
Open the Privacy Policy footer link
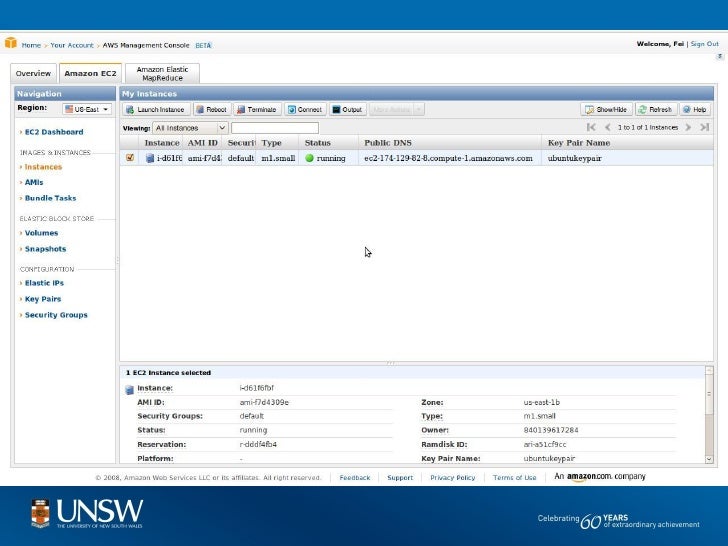point(453,477)
